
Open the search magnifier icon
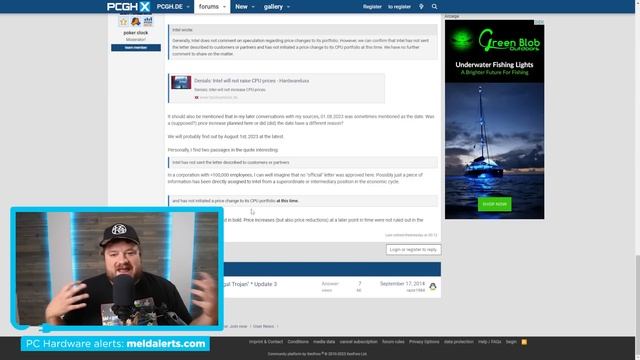click(x=434, y=7)
